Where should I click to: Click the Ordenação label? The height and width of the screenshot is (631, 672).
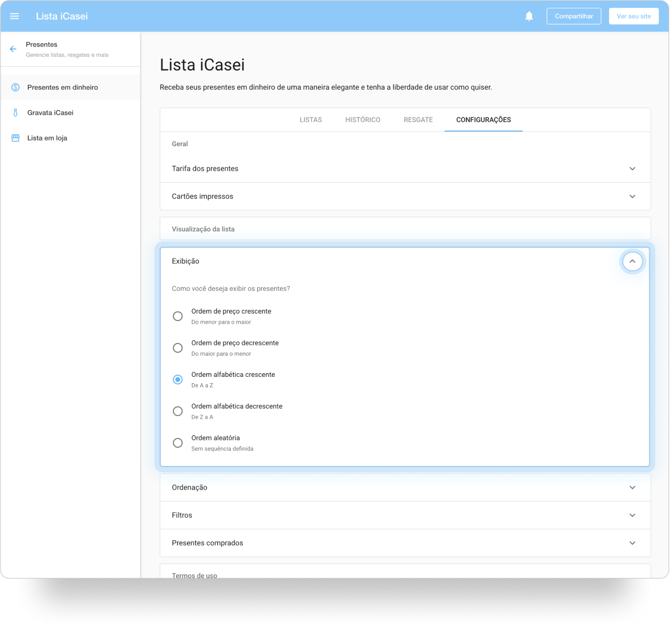tap(190, 487)
